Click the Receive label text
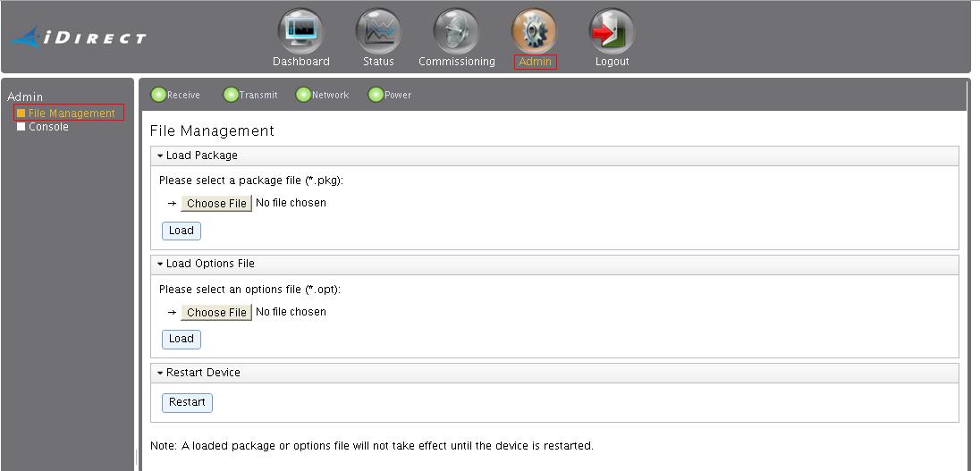Viewport: 980px width, 471px height. click(x=184, y=95)
